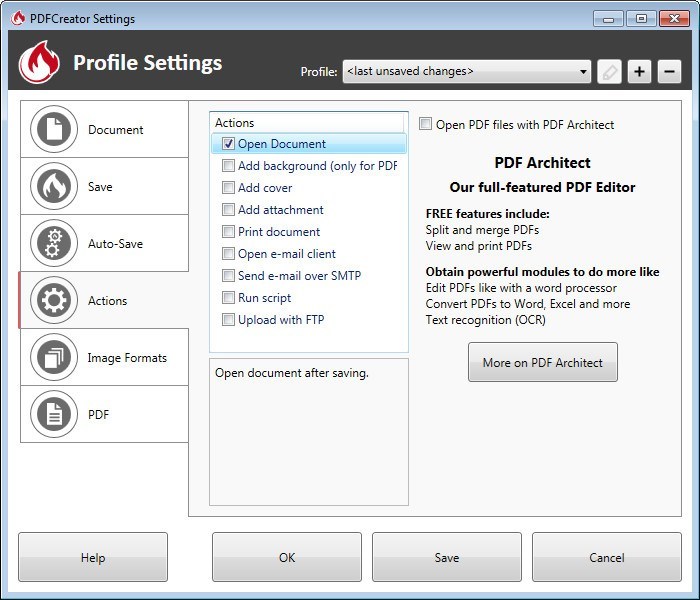Click More on PDF Architect button

coord(543,362)
